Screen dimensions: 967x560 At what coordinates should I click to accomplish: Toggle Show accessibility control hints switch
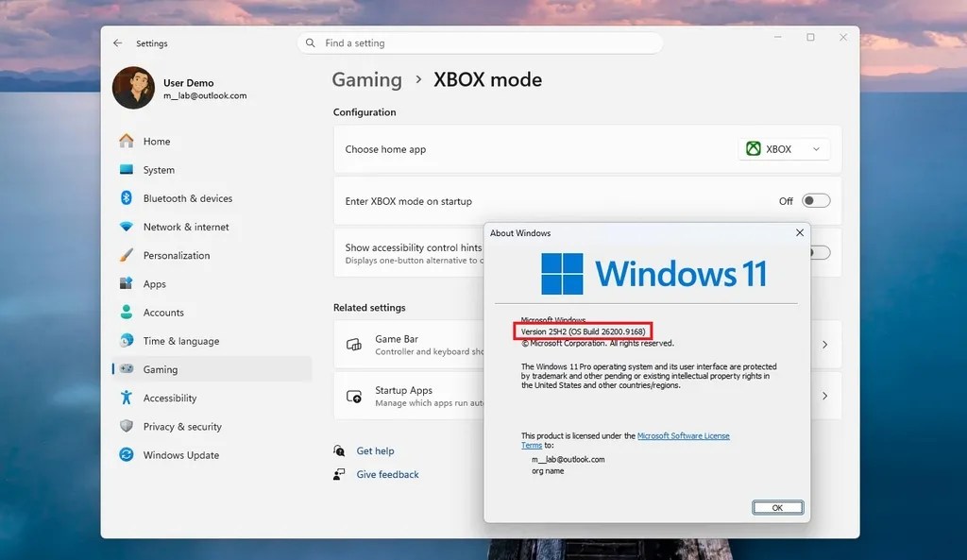[821, 252]
